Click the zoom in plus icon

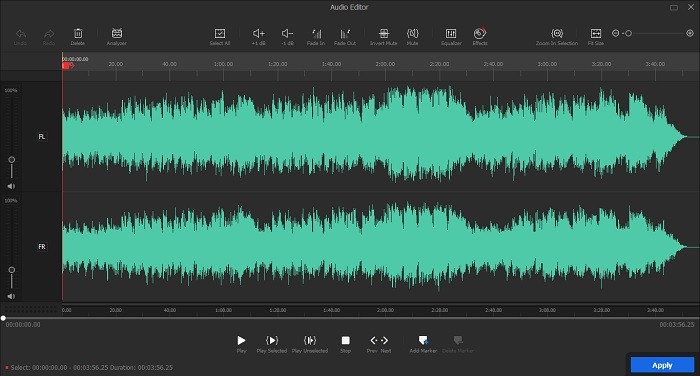[x=690, y=33]
